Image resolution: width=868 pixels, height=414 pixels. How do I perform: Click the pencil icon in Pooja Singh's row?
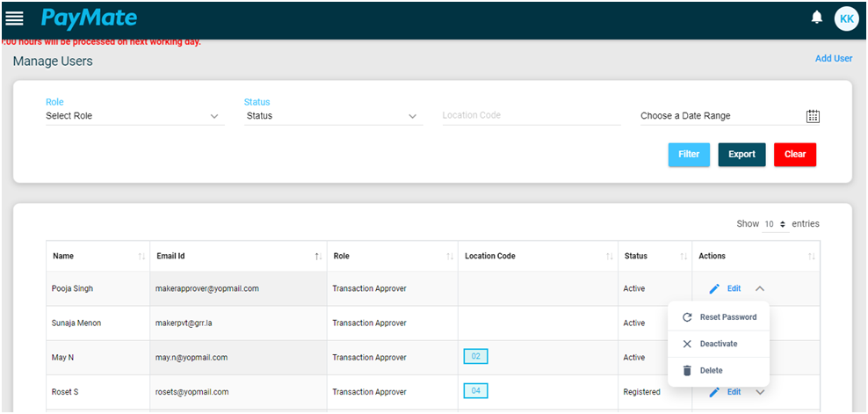pos(714,289)
